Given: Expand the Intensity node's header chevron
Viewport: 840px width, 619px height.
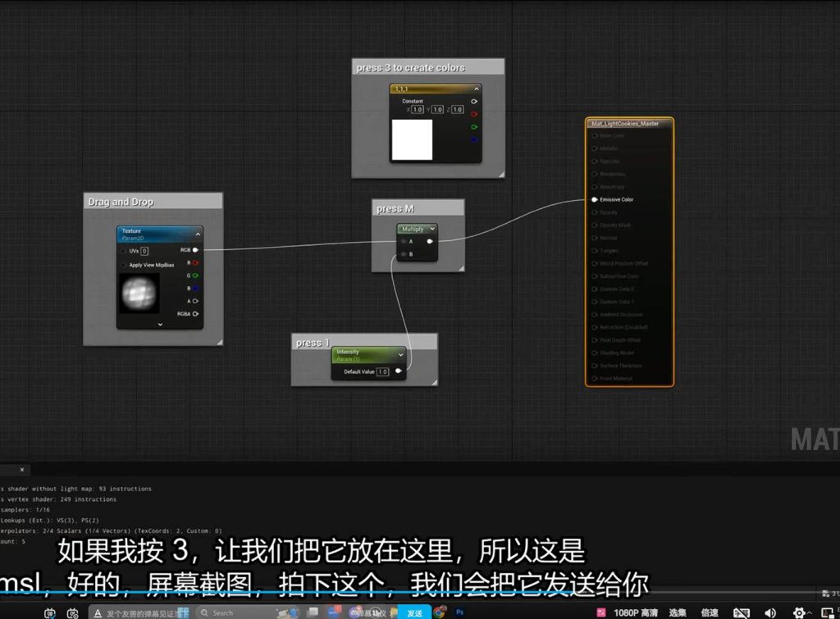Looking at the screenshot, I should click(x=400, y=354).
